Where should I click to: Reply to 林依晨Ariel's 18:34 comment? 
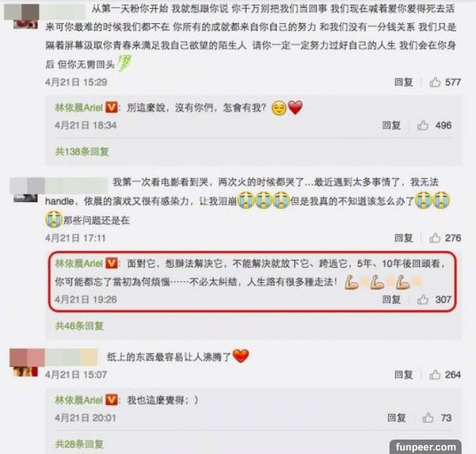(392, 125)
